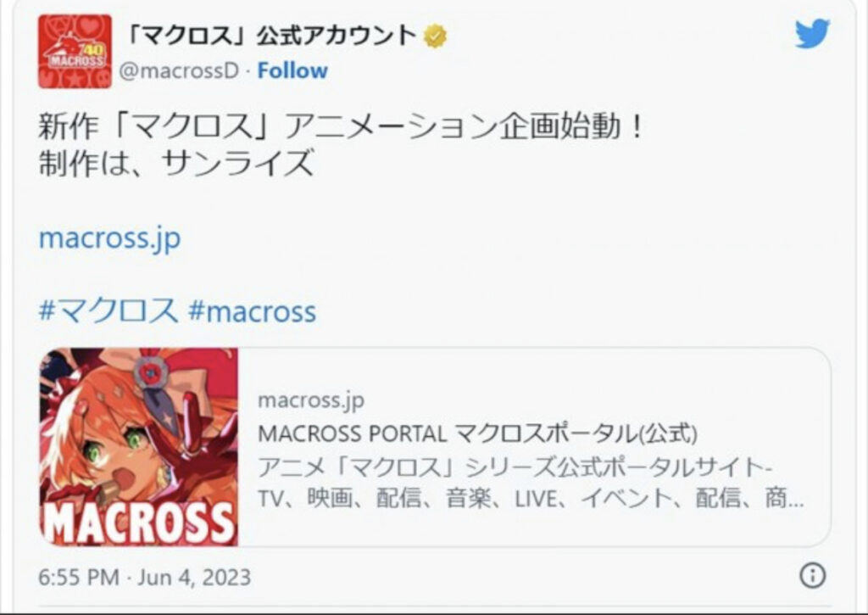The image size is (868, 615).
Task: Open the macross.jp link in tweet text
Action: pos(109,238)
